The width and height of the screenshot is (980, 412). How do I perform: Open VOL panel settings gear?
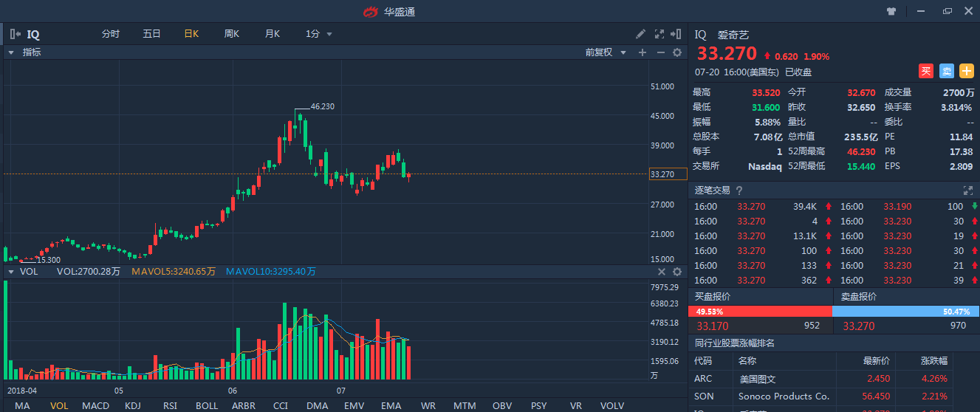coord(676,272)
